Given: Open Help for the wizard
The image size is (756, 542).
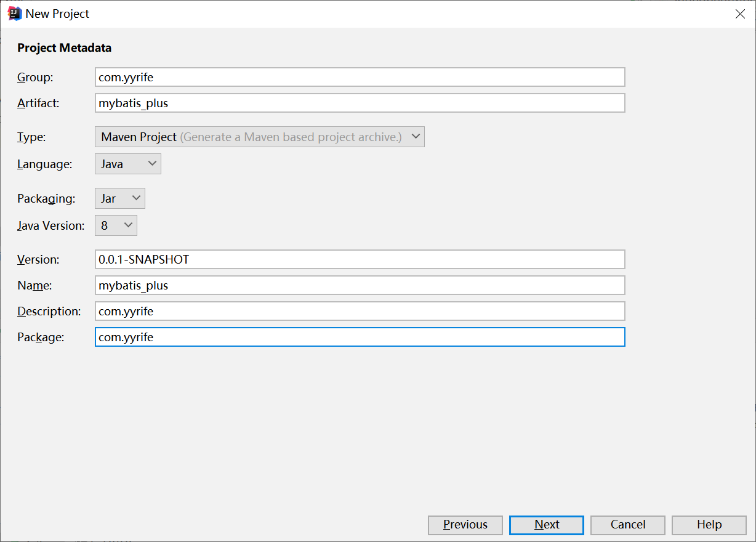Looking at the screenshot, I should tap(709, 525).
